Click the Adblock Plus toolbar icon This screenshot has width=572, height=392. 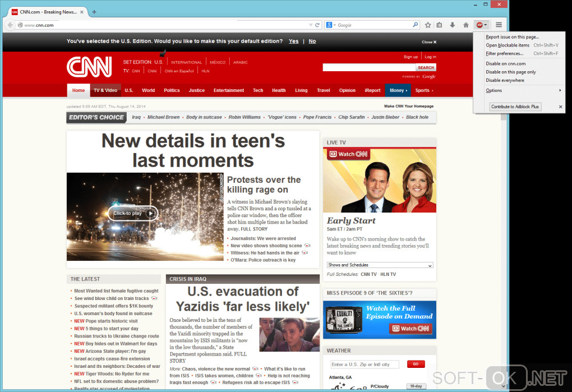[479, 25]
